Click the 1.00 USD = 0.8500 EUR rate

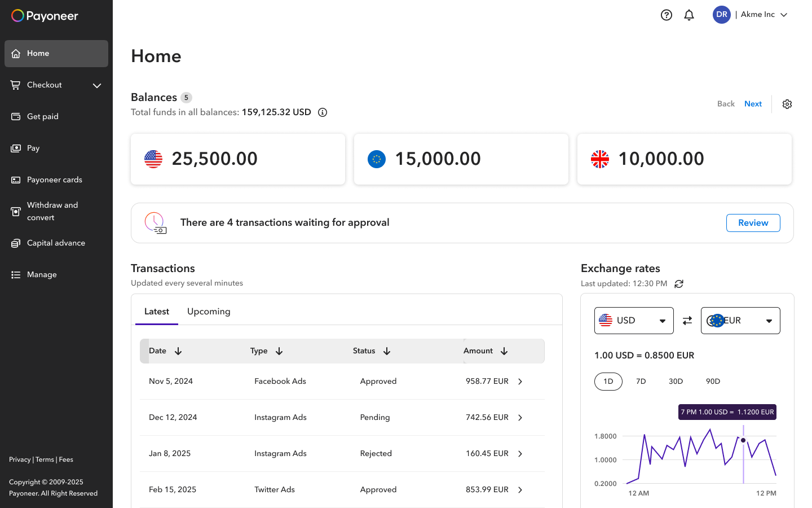tap(644, 356)
